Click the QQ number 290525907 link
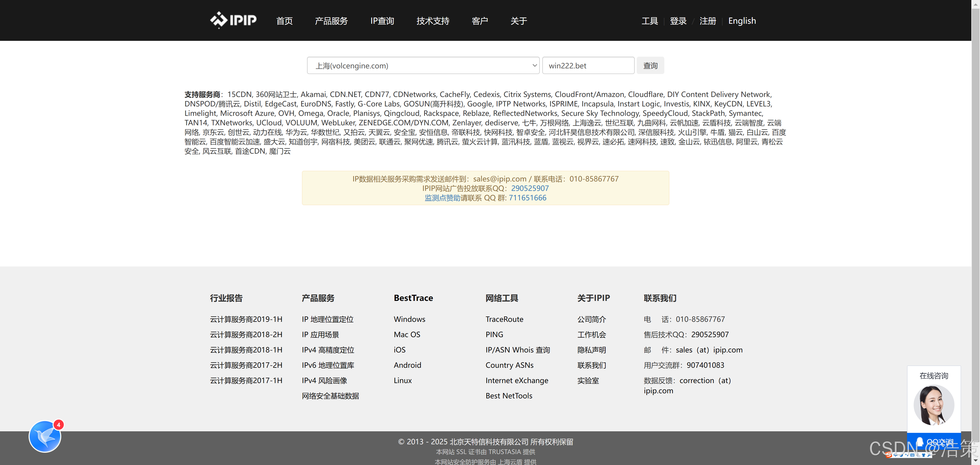The width and height of the screenshot is (980, 465). 530,188
